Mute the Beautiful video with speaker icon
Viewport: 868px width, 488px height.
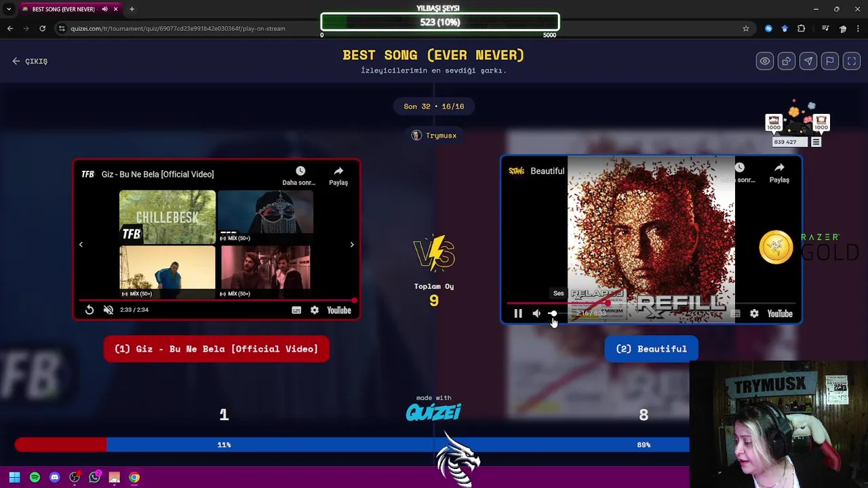tap(536, 314)
